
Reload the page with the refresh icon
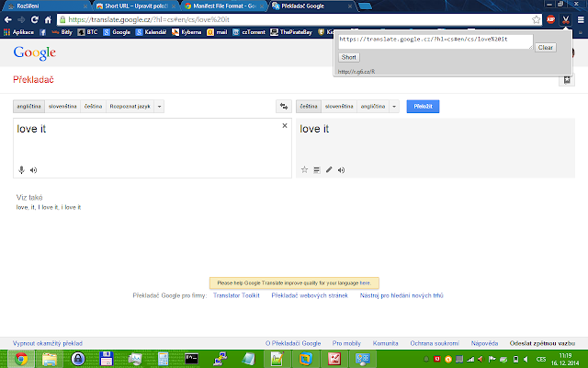coord(35,19)
